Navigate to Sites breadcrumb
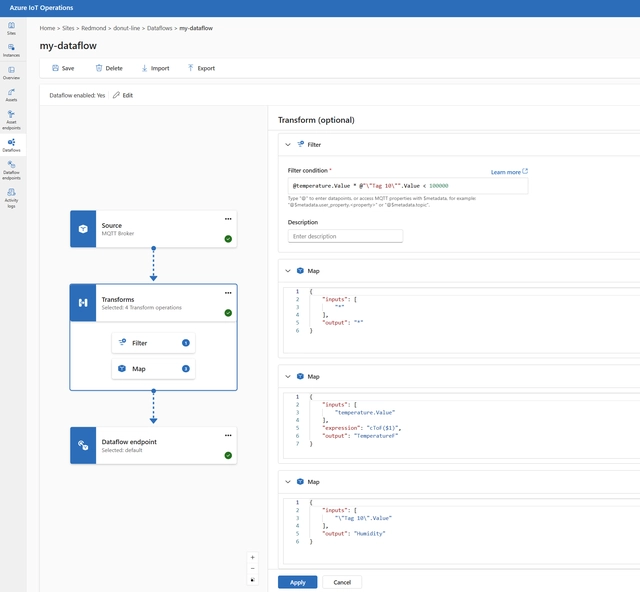 [68, 28]
